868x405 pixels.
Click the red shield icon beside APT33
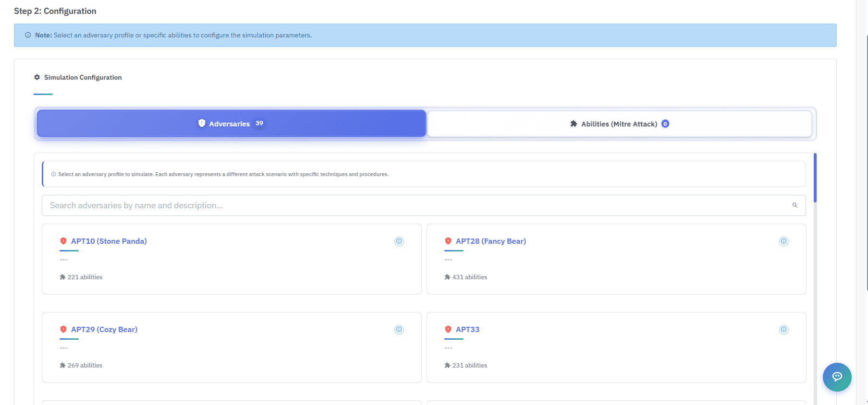[448, 329]
